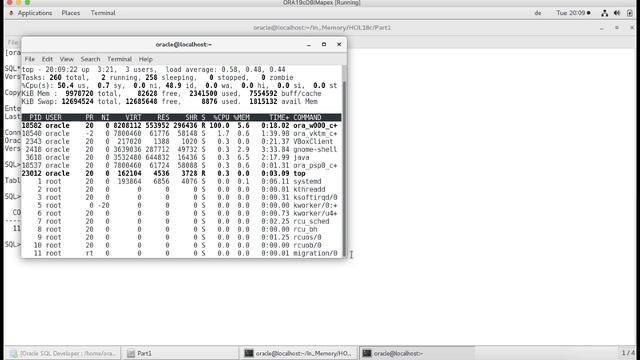
Task: Maximize the background In_Memory/HOL18c/Part1 terminal window
Action: click(x=617, y=28)
